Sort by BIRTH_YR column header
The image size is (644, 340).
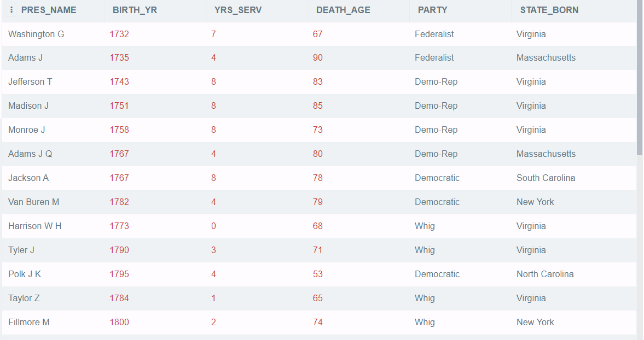coord(135,10)
